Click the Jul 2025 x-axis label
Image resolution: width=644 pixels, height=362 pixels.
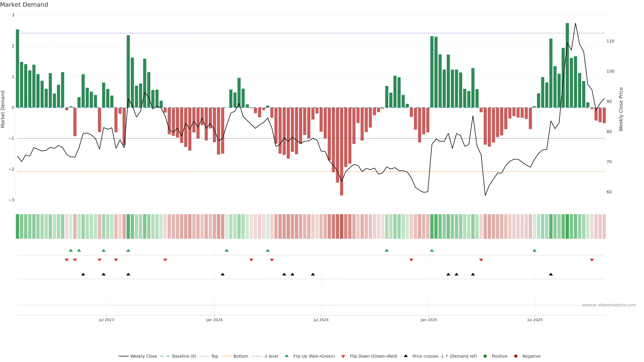click(535, 320)
